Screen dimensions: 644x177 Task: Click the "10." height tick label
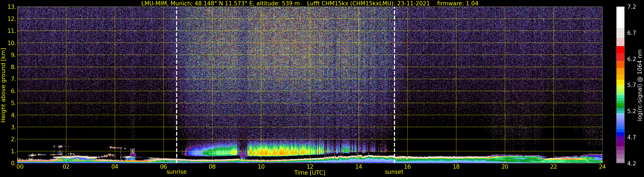pyautogui.click(x=12, y=43)
